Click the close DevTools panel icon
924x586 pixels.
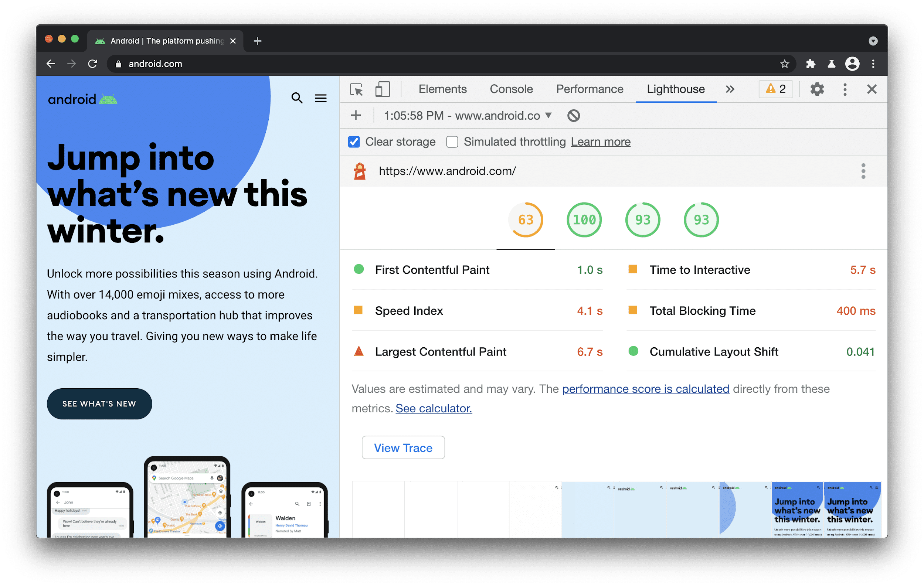pos(872,89)
